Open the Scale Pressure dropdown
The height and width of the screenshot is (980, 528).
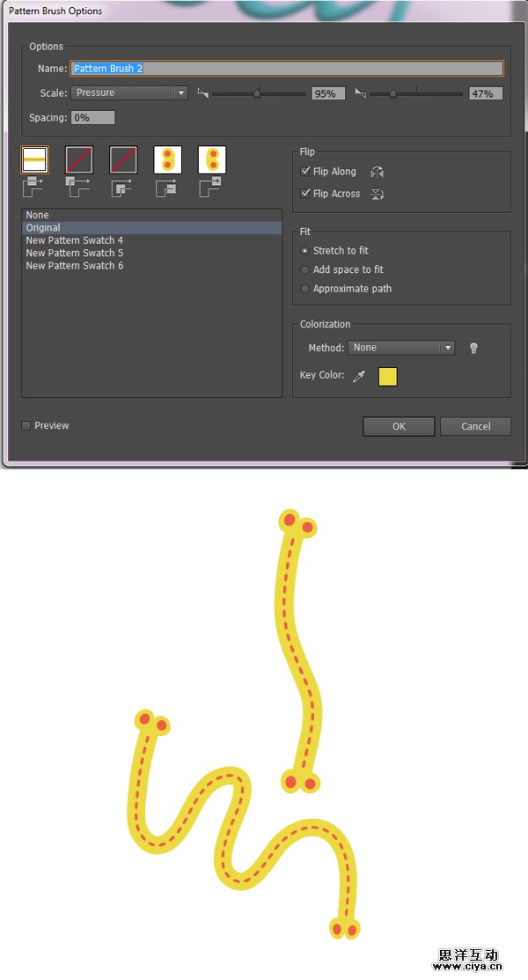pos(129,93)
